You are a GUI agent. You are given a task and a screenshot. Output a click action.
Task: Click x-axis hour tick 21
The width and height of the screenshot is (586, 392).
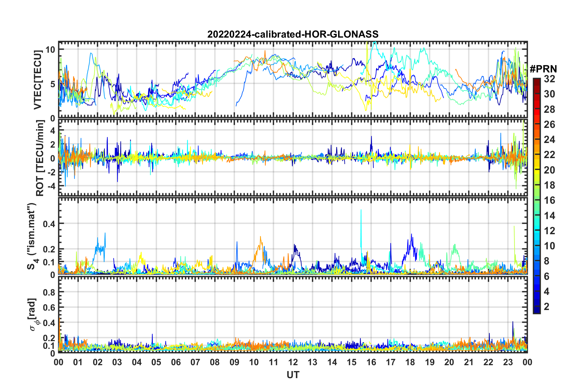(x=469, y=362)
